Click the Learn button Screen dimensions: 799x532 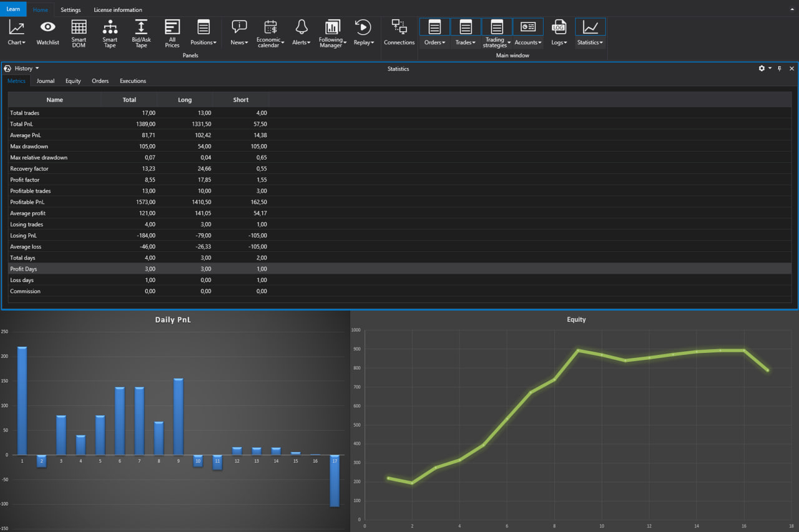point(13,9)
